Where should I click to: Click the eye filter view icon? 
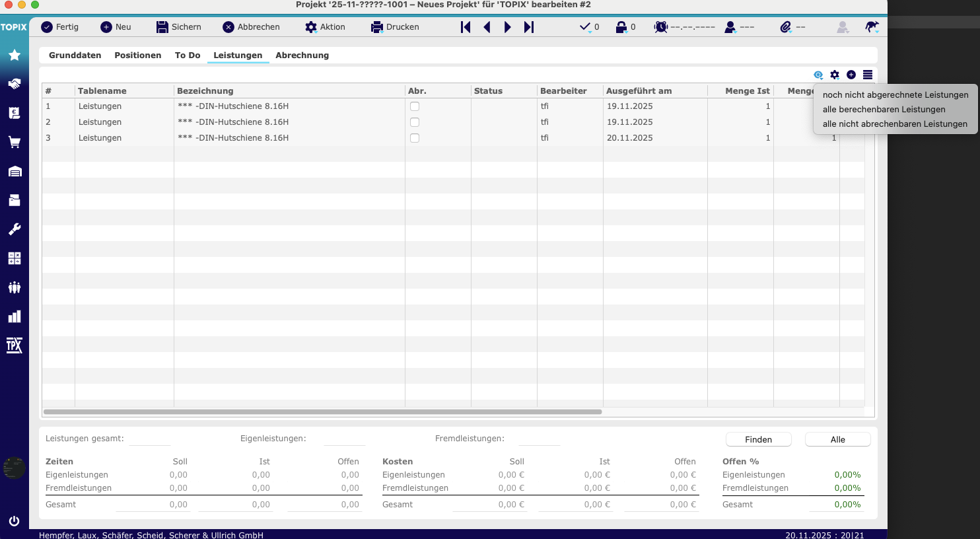818,75
